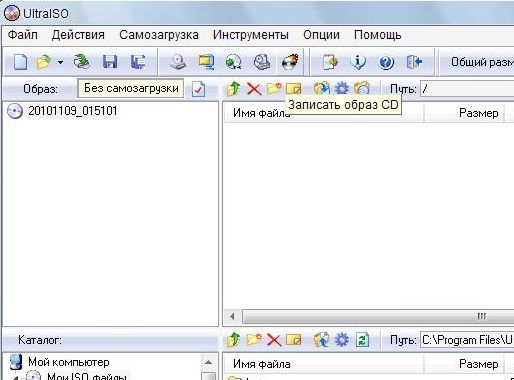Select Мой компьютер in the catalog tree
The height and width of the screenshot is (380, 514).
coord(68,362)
